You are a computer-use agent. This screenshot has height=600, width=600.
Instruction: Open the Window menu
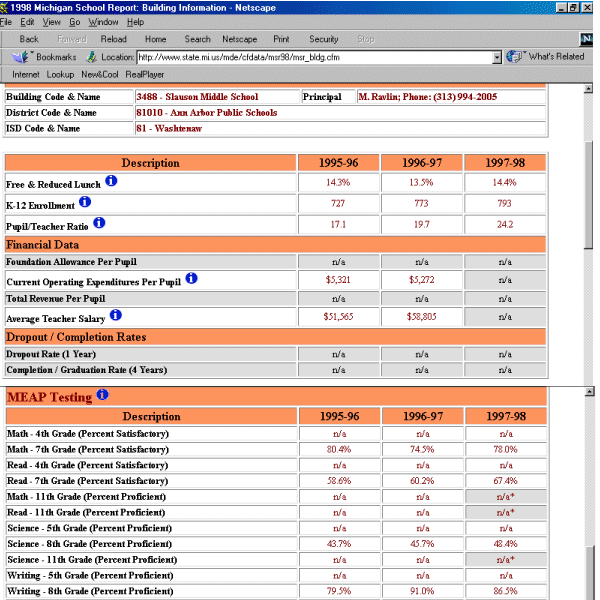(x=102, y=21)
